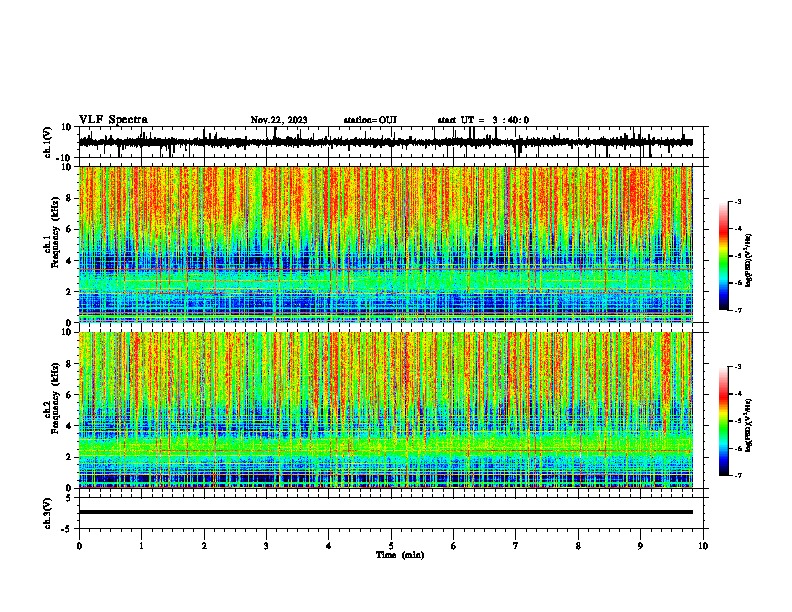Screen dimensions: 792x612
Task: Click the ch.2 spectrogram plot
Action: pyautogui.click(x=386, y=410)
